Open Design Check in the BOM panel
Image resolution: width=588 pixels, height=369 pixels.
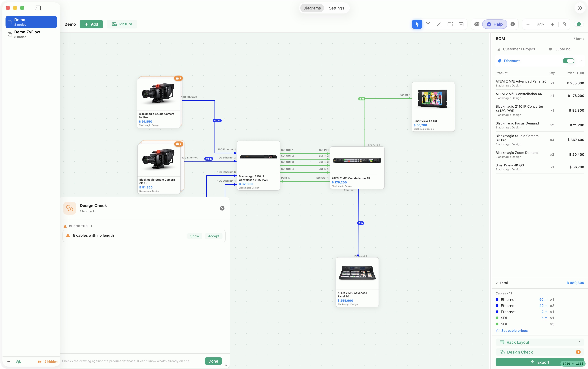point(540,352)
